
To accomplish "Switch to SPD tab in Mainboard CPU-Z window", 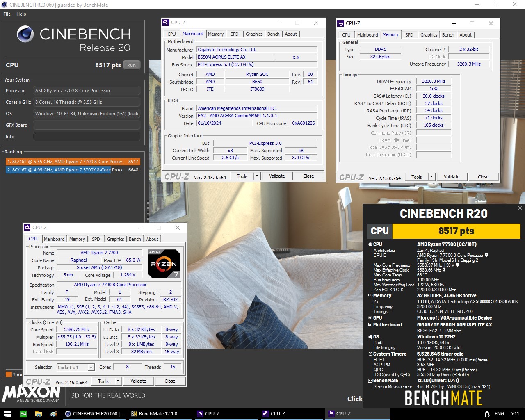I will pos(235,34).
